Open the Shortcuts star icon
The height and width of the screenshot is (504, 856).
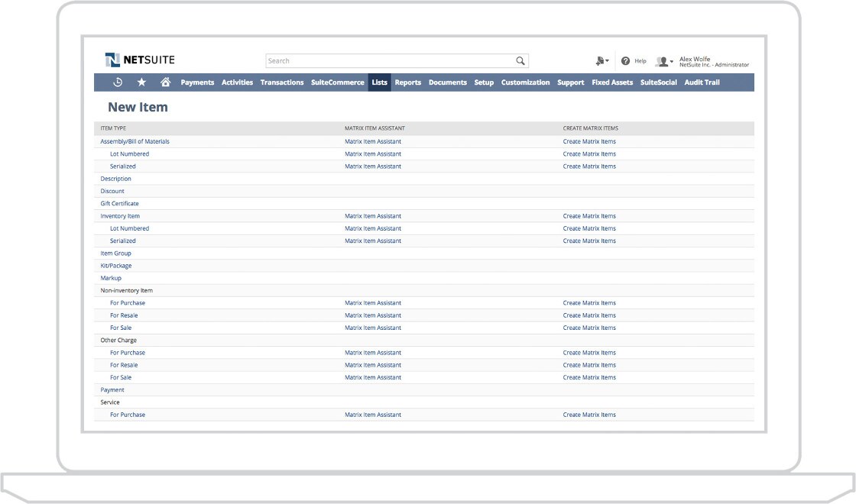(x=141, y=82)
